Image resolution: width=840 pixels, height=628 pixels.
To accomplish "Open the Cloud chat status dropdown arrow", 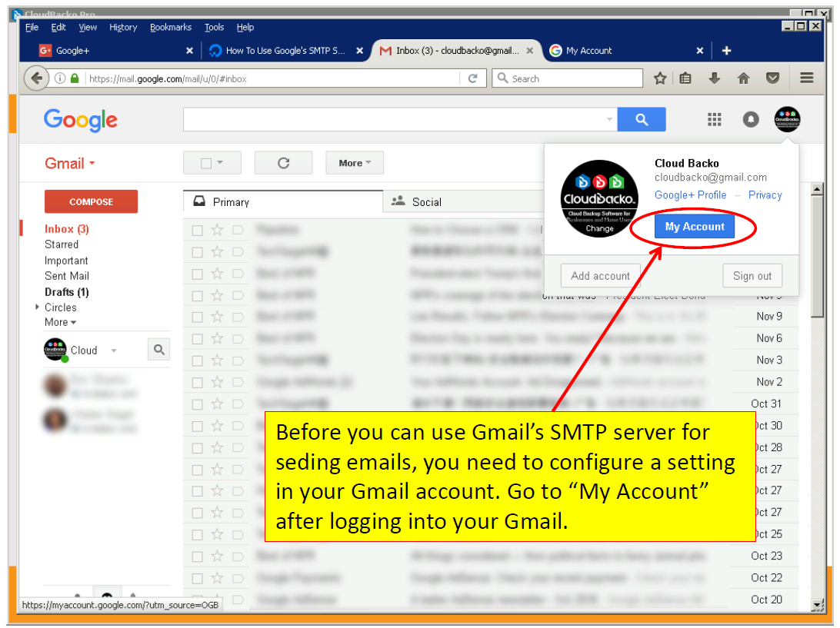I will pos(114,351).
